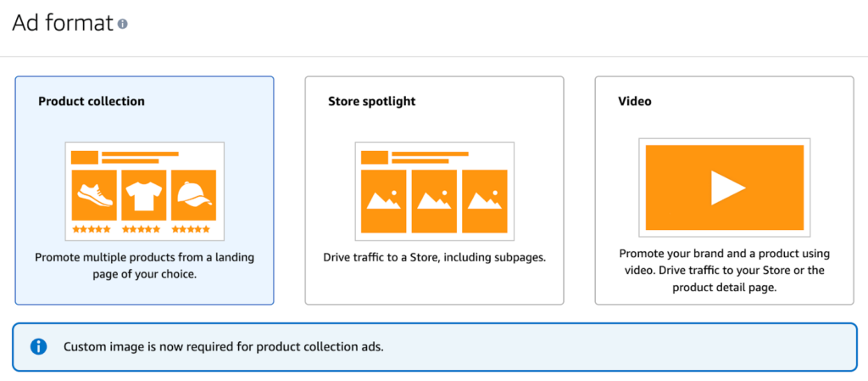Click the last landscape image tile in Store spotlight
This screenshot has width=868, height=381.
[x=485, y=201]
